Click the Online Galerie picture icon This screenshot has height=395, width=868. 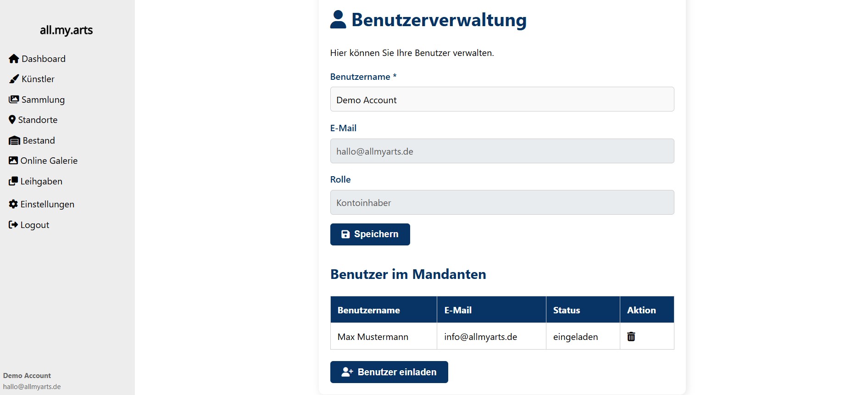tap(13, 161)
